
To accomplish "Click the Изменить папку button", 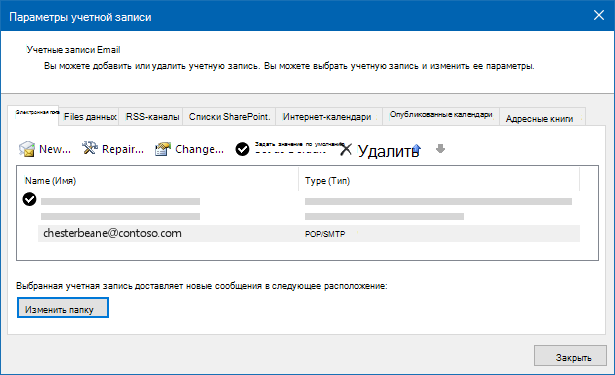I will tap(63, 308).
